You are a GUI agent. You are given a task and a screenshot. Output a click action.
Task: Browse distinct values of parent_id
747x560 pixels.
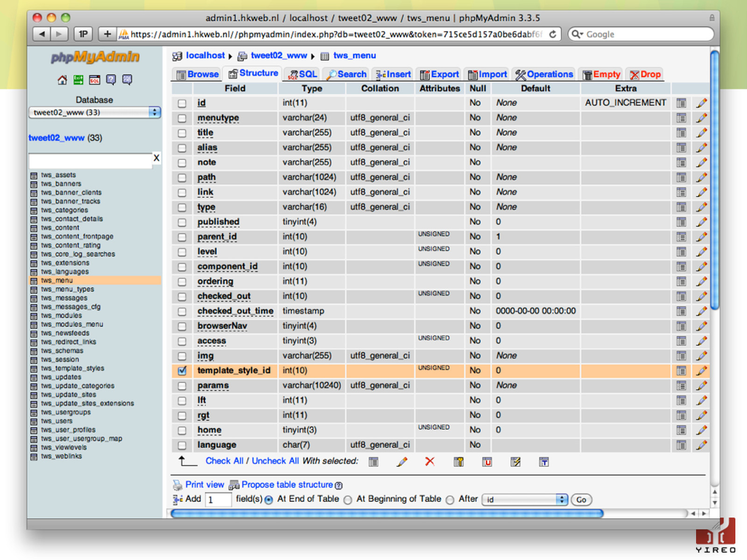[x=682, y=237]
